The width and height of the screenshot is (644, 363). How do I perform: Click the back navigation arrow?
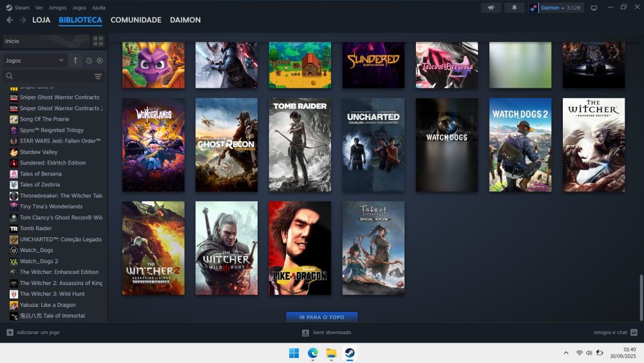(x=9, y=20)
